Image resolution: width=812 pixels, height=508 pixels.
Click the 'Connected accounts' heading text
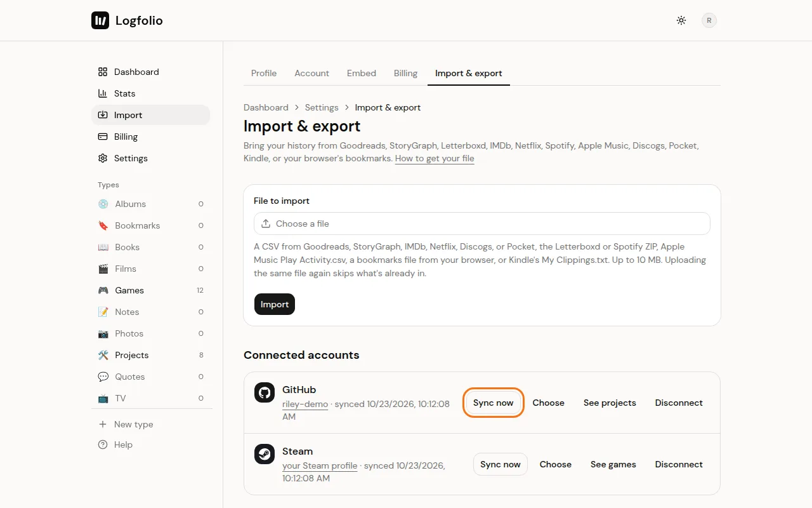[x=301, y=355]
